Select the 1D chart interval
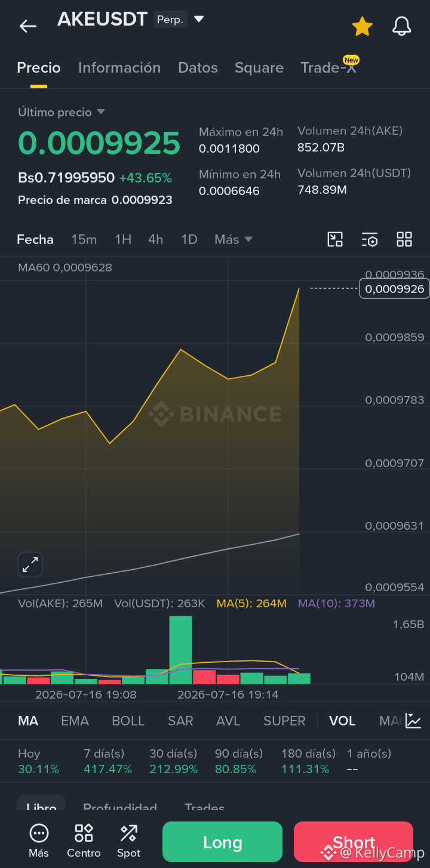The height and width of the screenshot is (868, 430). click(189, 239)
